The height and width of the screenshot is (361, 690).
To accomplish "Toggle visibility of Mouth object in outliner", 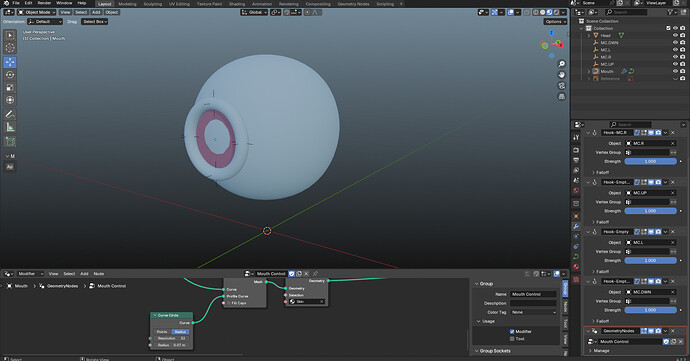I will (675, 71).
